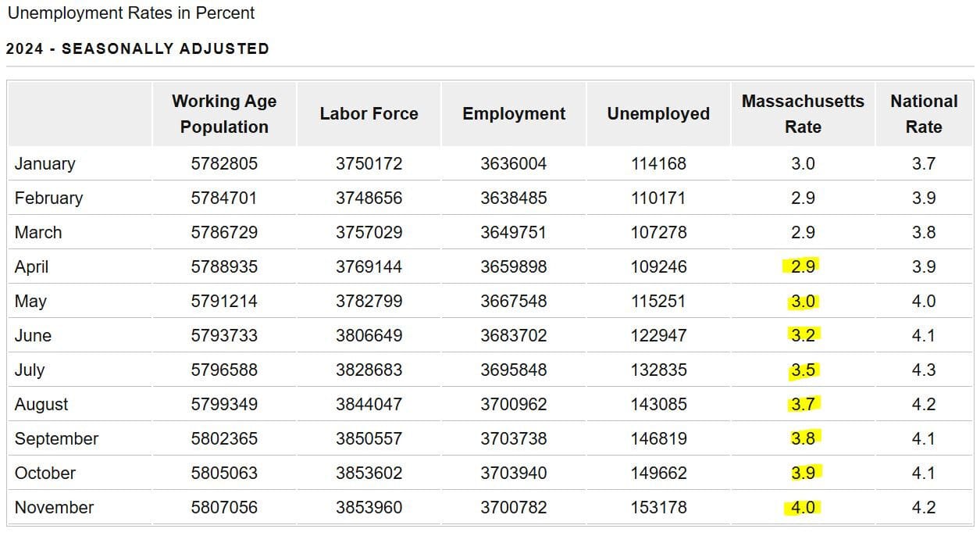Click the 4.3 national rate for July
The height and width of the screenshot is (536, 980).
[924, 370]
